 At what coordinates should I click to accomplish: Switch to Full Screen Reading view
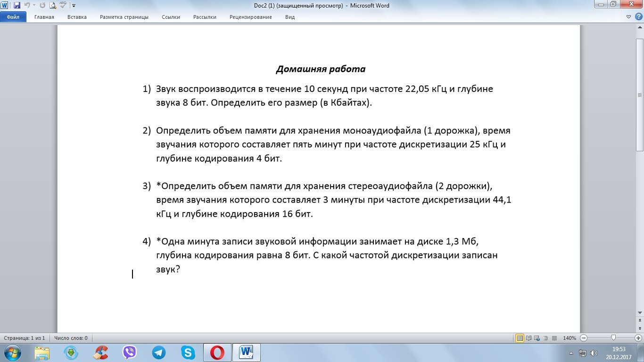[x=528, y=338]
